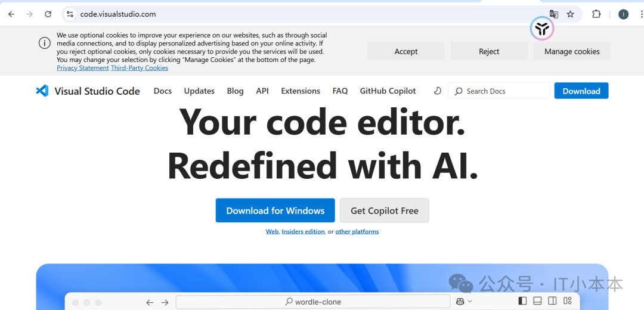The width and height of the screenshot is (644, 310).
Task: Click the blue Download button in navbar
Action: 581,91
